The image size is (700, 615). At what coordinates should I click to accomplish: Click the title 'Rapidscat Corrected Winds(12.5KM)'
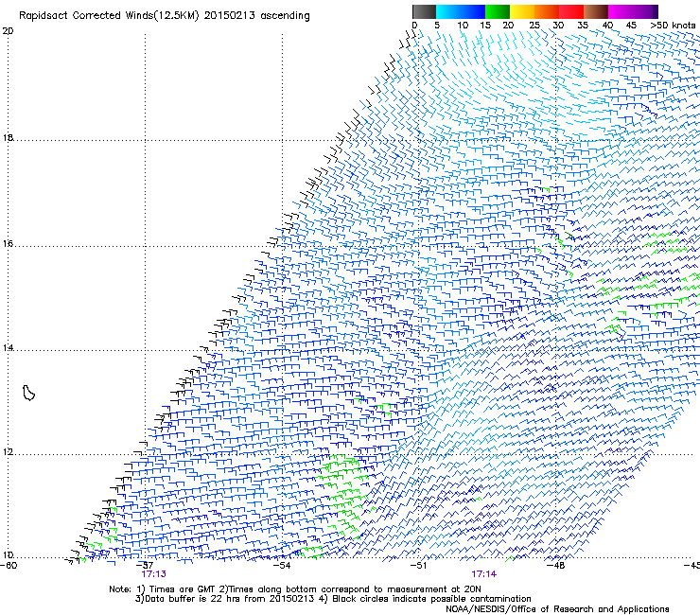tap(109, 16)
